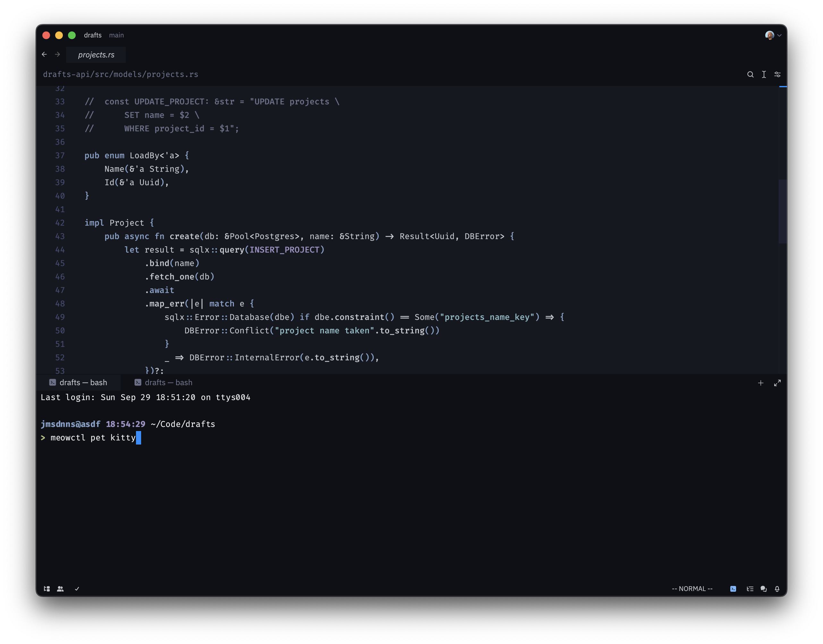Go forward with the right arrow
This screenshot has height=644, width=823.
click(x=57, y=54)
